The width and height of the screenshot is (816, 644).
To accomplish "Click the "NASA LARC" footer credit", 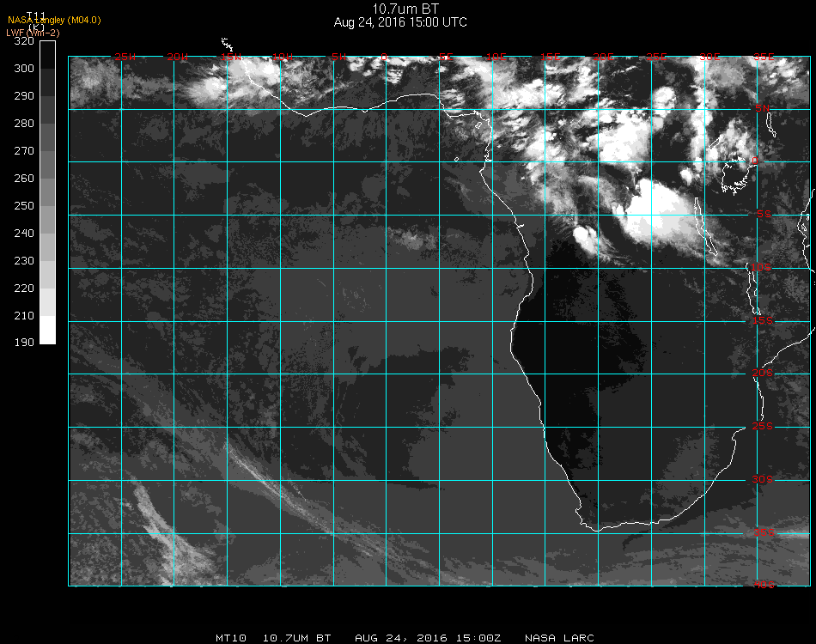I will tap(559, 638).
